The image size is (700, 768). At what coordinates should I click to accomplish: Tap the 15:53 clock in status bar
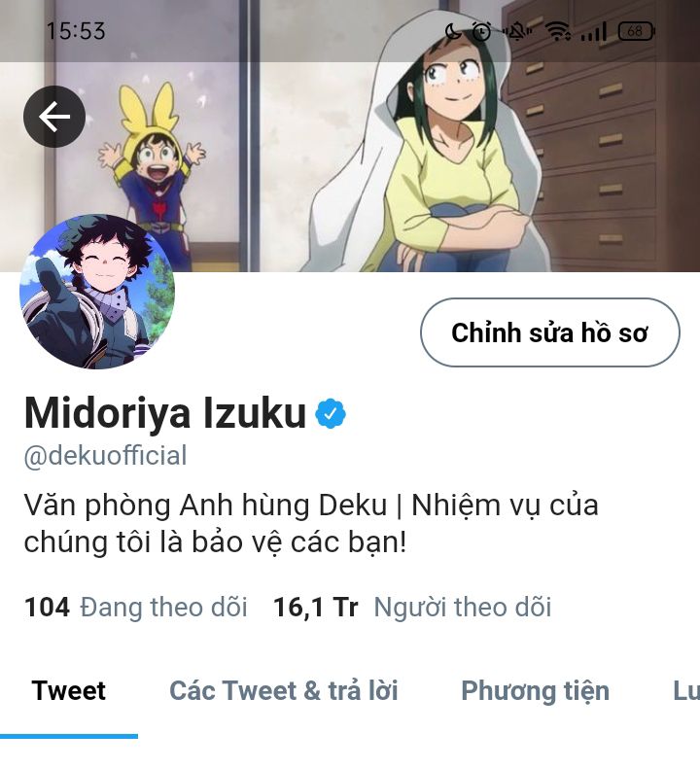(76, 31)
